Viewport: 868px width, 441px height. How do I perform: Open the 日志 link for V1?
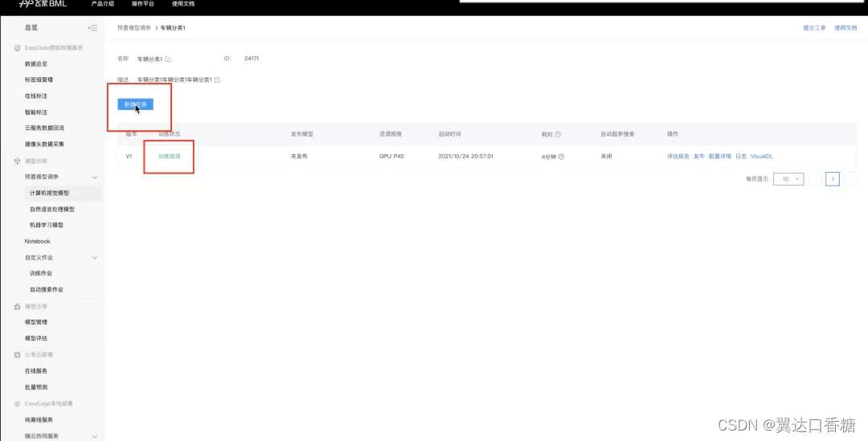[741, 157]
